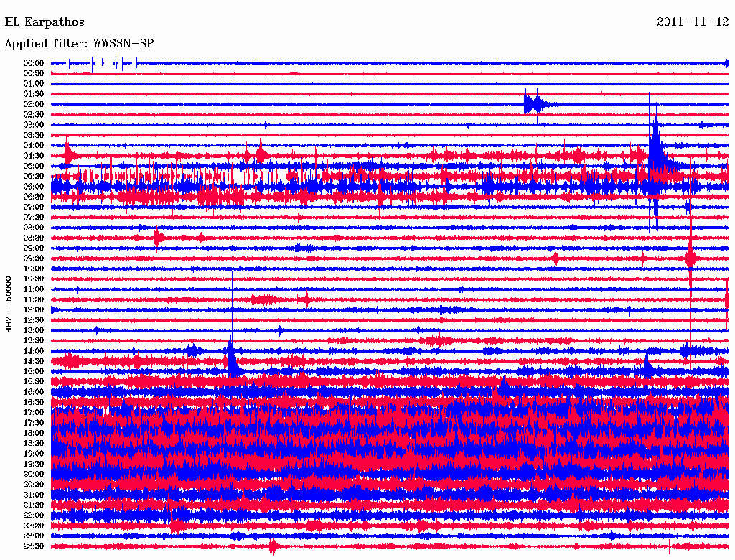The width and height of the screenshot is (735, 560).
Task: Select the 18:00 time label
Action: [x=34, y=434]
